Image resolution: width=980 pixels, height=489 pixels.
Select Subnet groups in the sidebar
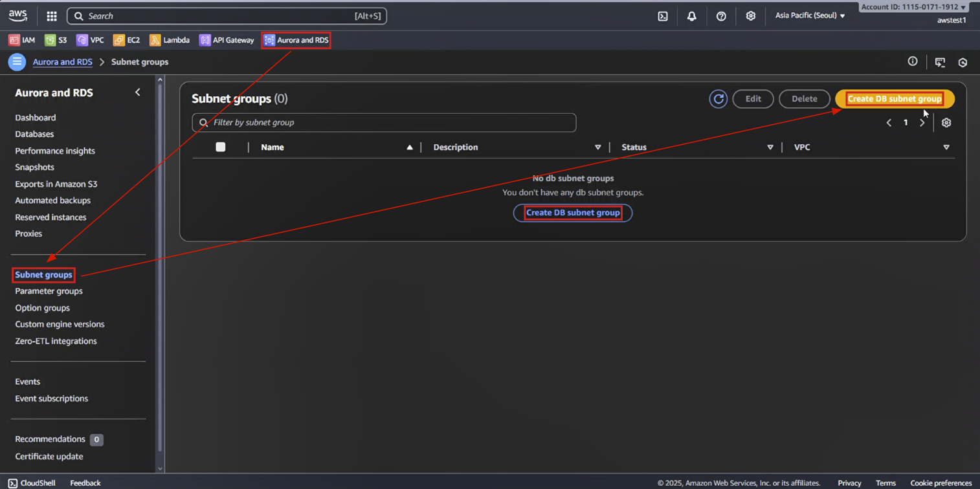(43, 275)
